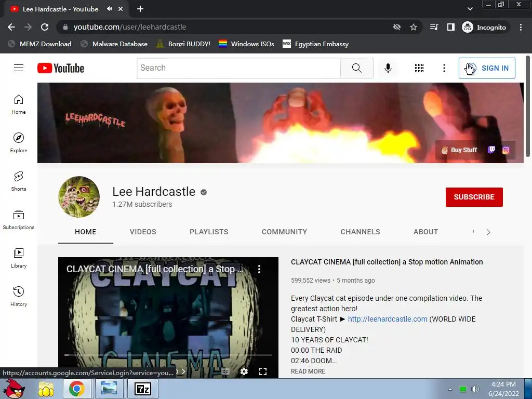Open the Twitch link on banner

click(x=491, y=150)
